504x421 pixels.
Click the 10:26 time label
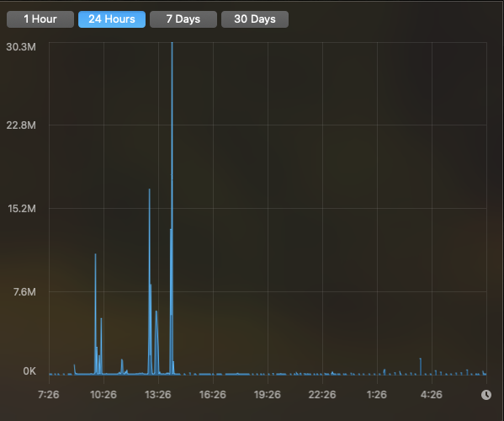tap(103, 395)
